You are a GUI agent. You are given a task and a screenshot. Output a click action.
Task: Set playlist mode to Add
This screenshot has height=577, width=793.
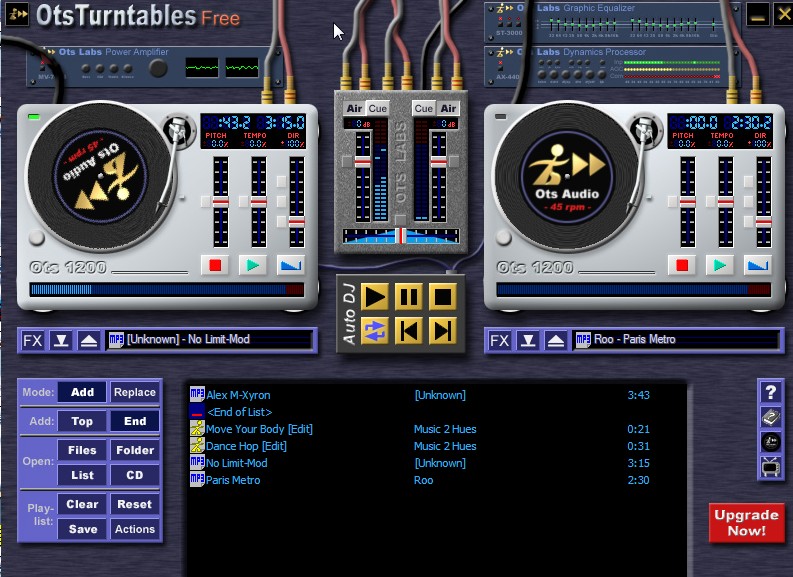click(x=82, y=392)
